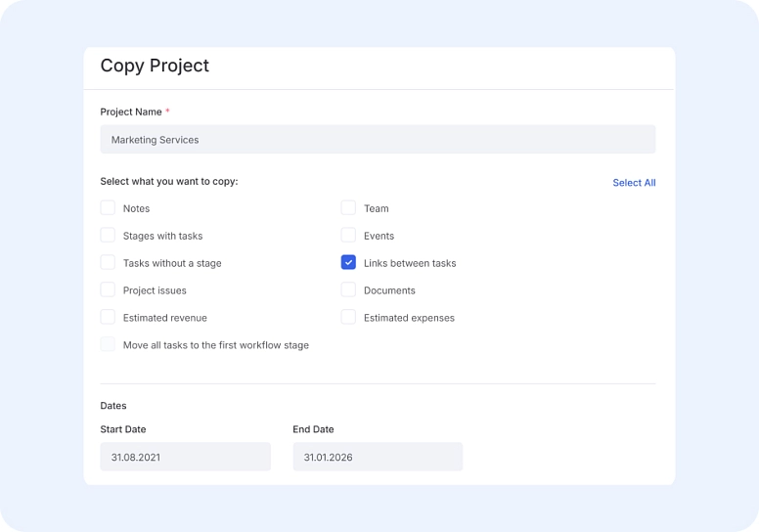Open the End Date field showing 31.01.2026

tap(378, 457)
